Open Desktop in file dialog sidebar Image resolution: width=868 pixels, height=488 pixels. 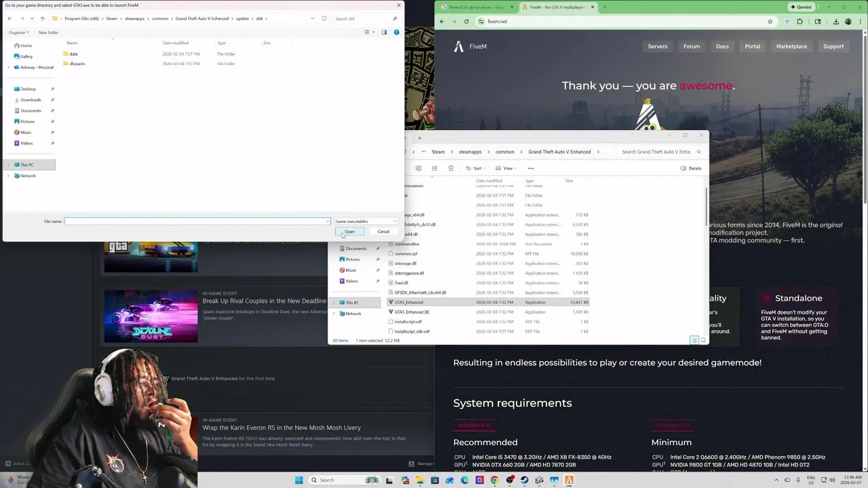(28, 89)
